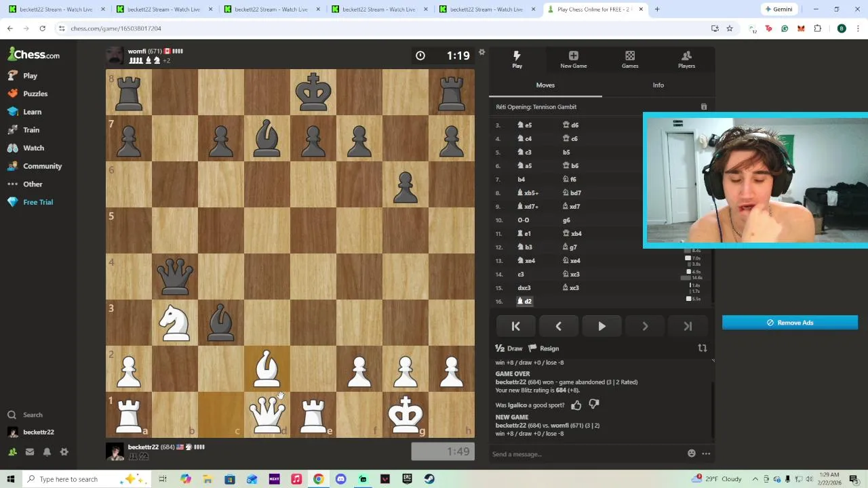Go back one move
The height and width of the screenshot is (488, 868).
coord(558,326)
